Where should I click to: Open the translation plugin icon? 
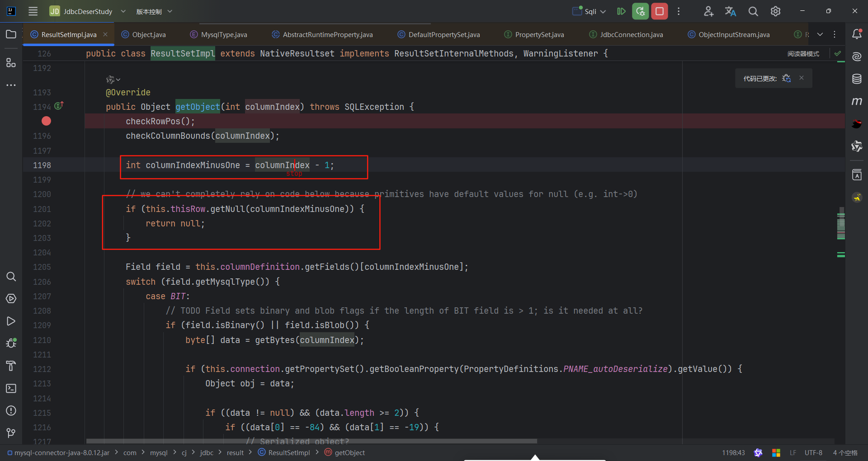tap(731, 11)
